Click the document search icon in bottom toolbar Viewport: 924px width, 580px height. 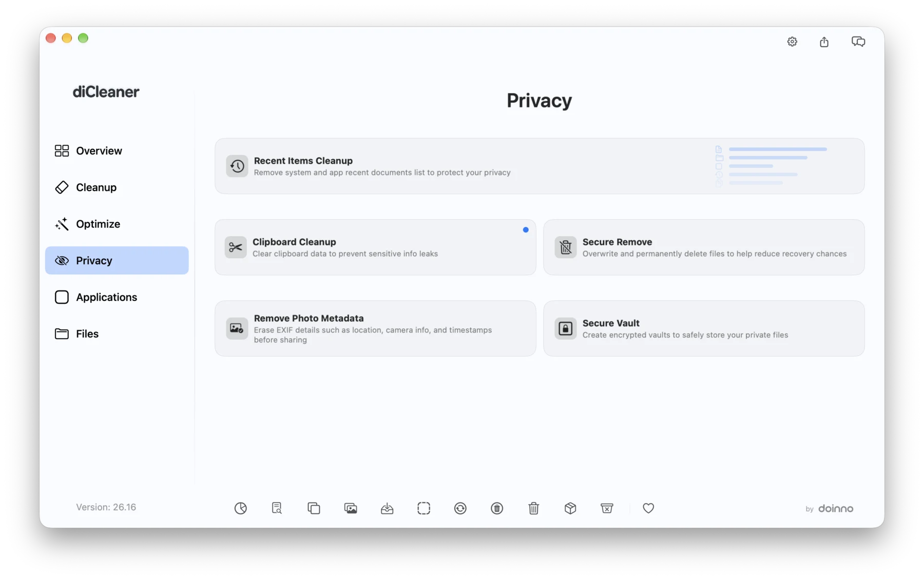coord(277,508)
